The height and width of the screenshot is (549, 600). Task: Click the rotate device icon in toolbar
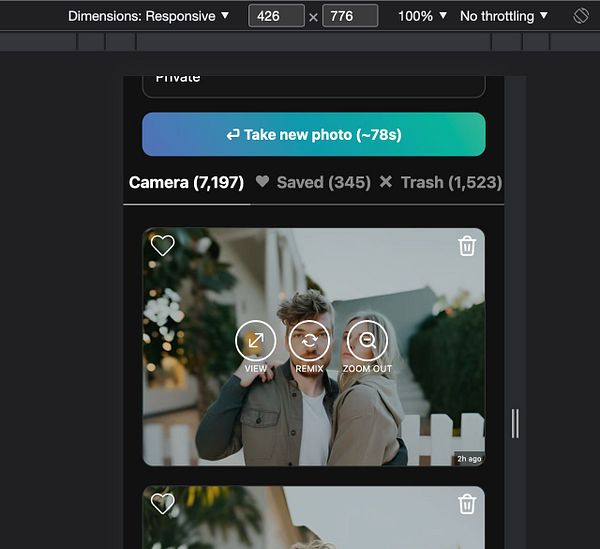click(581, 16)
